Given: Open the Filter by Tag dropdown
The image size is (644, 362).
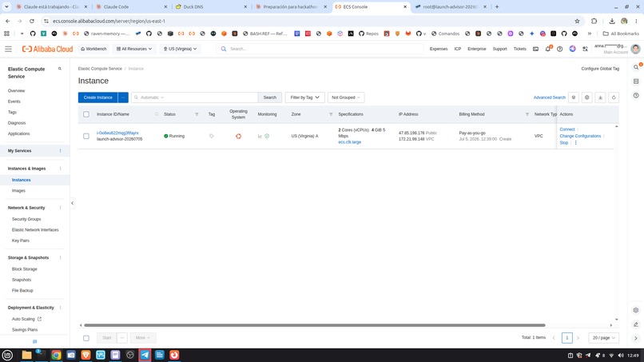Looking at the screenshot, I should (x=304, y=97).
